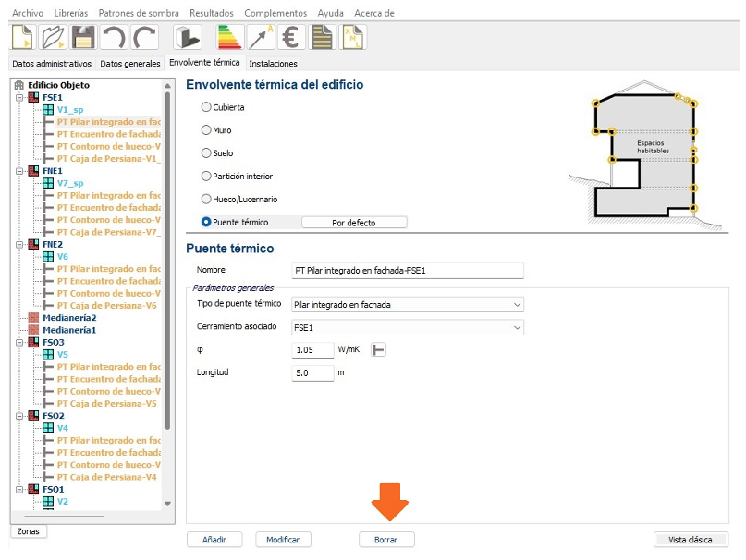Click the tree panel vertical scrollbar
746x560 pixels.
pyautogui.click(x=167, y=259)
